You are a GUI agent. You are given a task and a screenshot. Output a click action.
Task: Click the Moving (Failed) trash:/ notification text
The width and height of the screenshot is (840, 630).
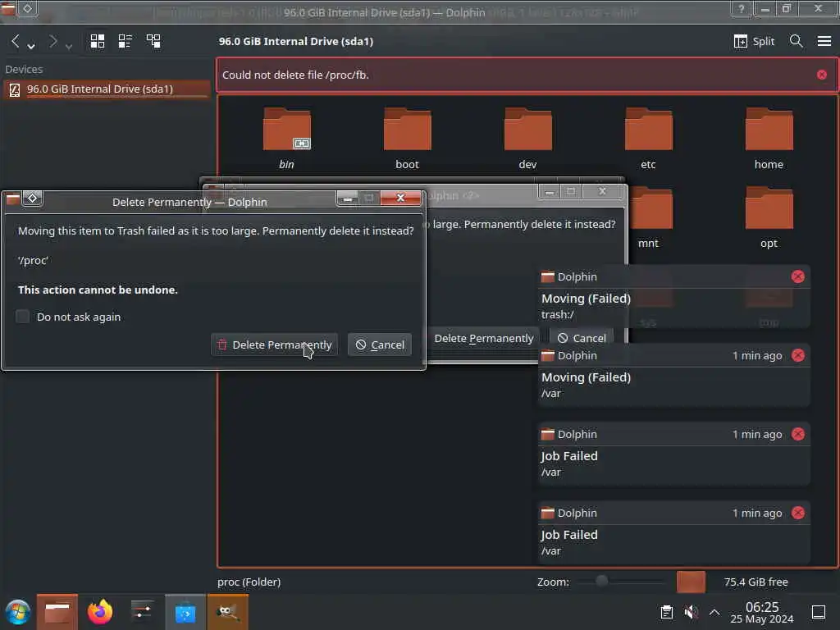tap(586, 306)
